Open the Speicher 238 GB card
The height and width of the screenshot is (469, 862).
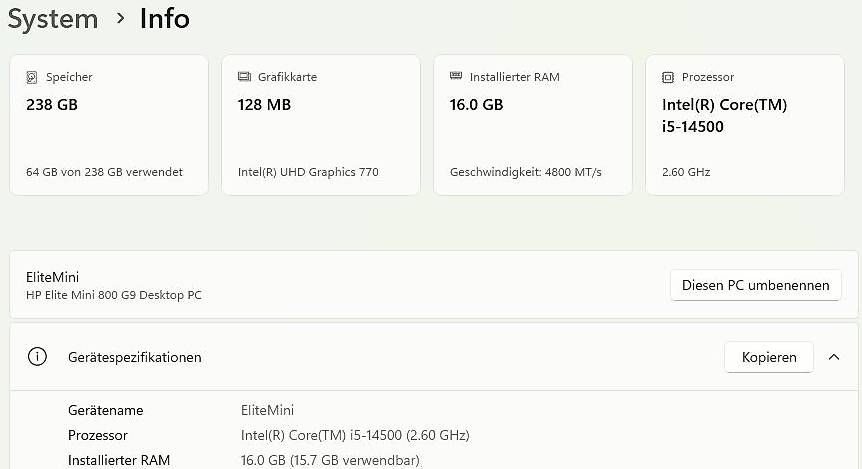pyautogui.click(x=109, y=125)
